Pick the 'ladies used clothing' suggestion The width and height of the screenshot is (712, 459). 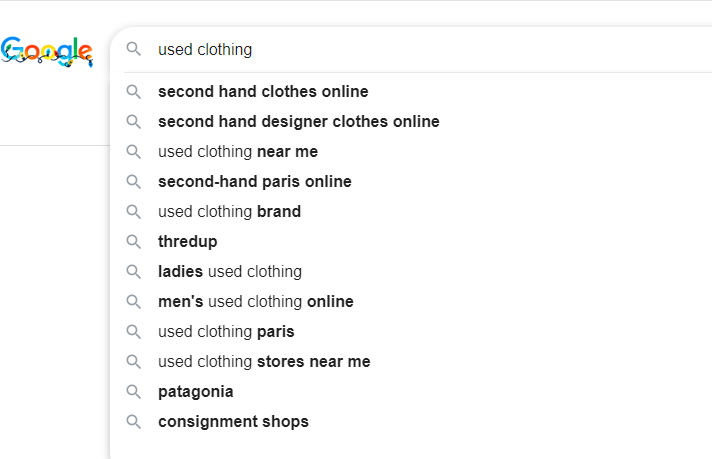tap(230, 272)
